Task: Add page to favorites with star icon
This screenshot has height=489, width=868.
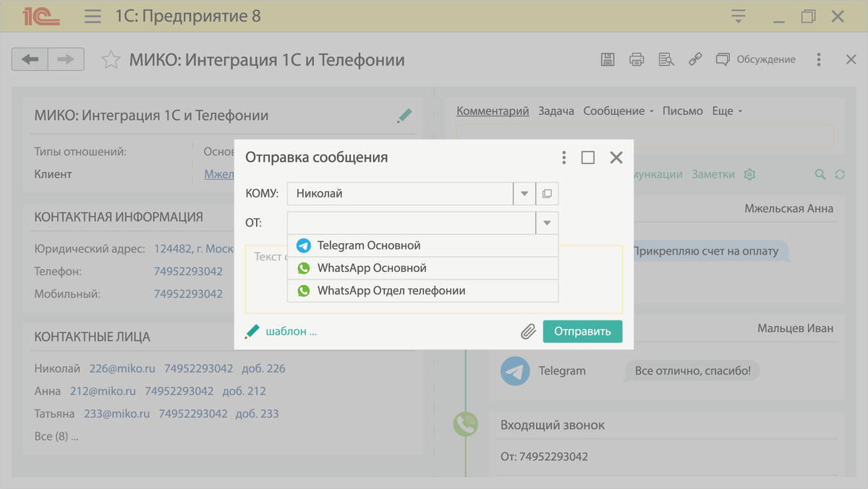Action: 110,60
